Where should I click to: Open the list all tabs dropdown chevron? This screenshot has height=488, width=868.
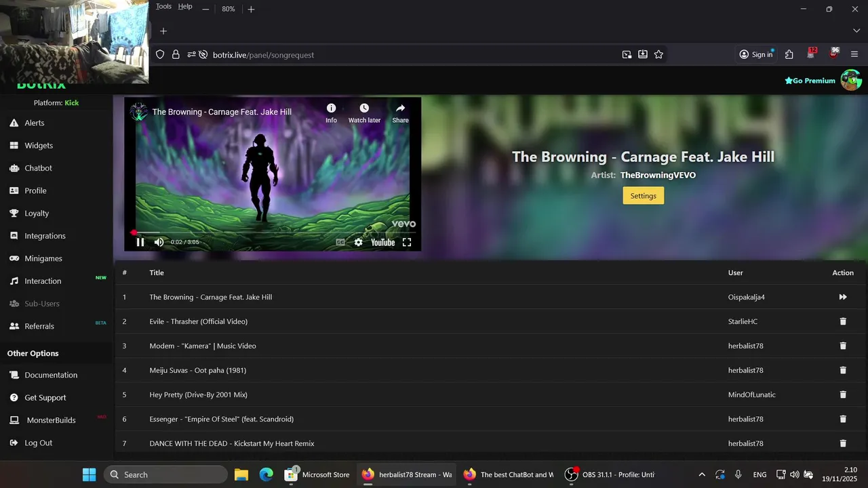pos(856,30)
